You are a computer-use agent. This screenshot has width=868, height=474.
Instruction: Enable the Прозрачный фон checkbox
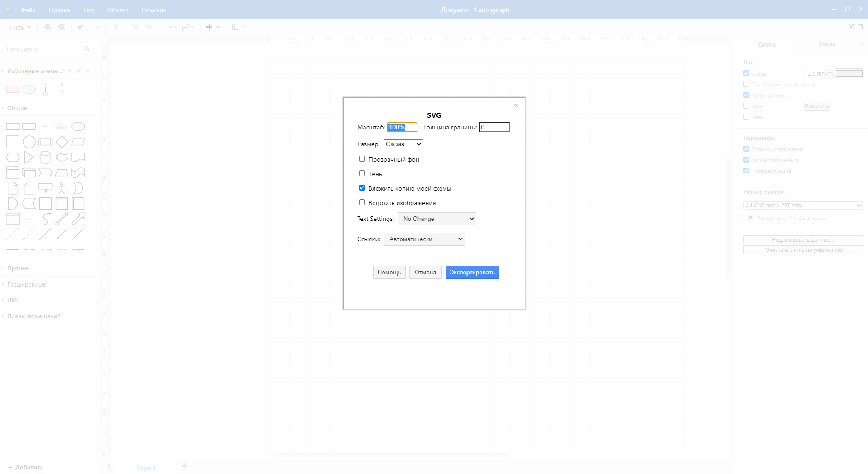(x=362, y=159)
